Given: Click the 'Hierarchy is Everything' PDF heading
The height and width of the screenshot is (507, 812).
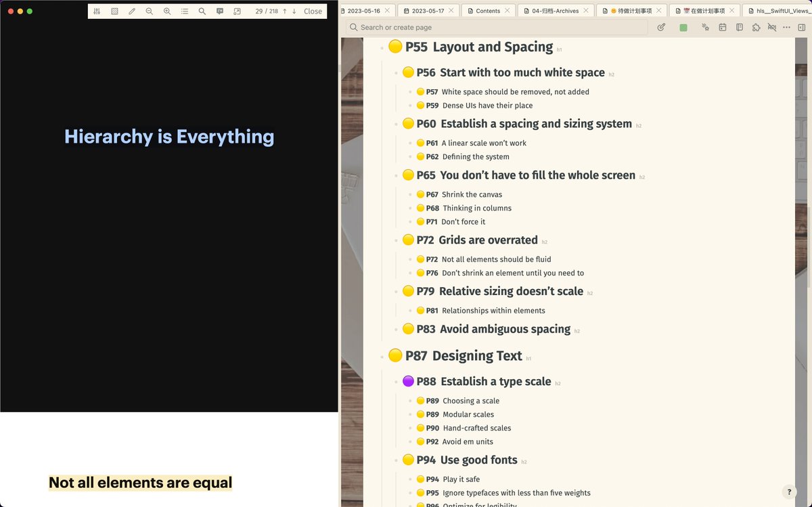Looking at the screenshot, I should coord(169,137).
